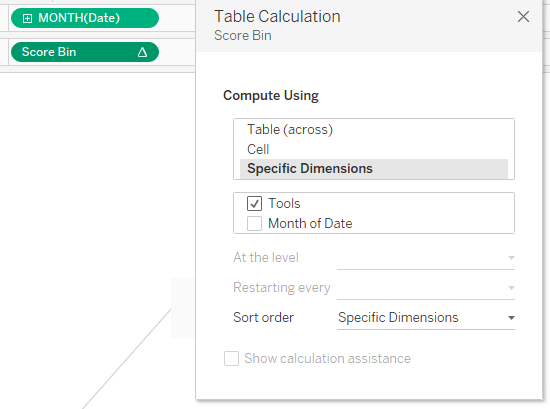Expand the MONTH(Date) pill plus icon
The width and height of the screenshot is (550, 409).
tap(27, 18)
